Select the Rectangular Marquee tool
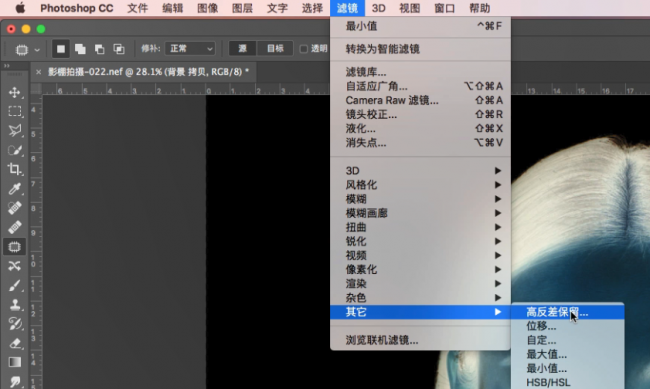The height and width of the screenshot is (389, 650). click(15, 111)
